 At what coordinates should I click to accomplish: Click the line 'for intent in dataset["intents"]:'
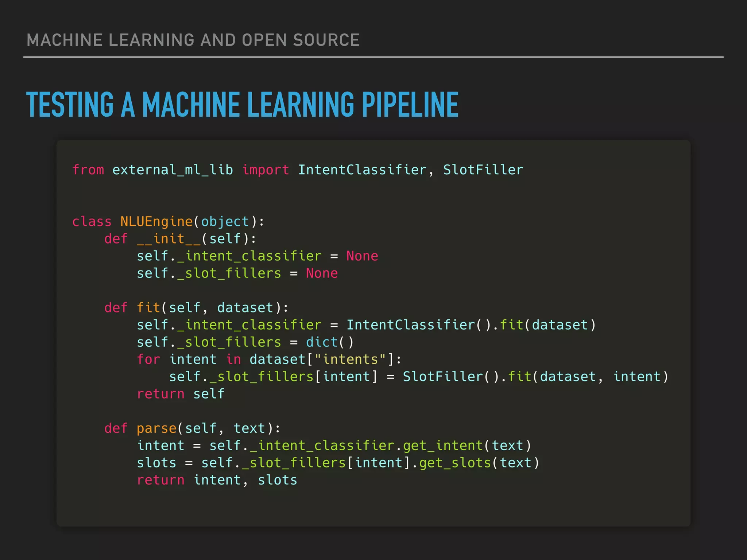(269, 359)
